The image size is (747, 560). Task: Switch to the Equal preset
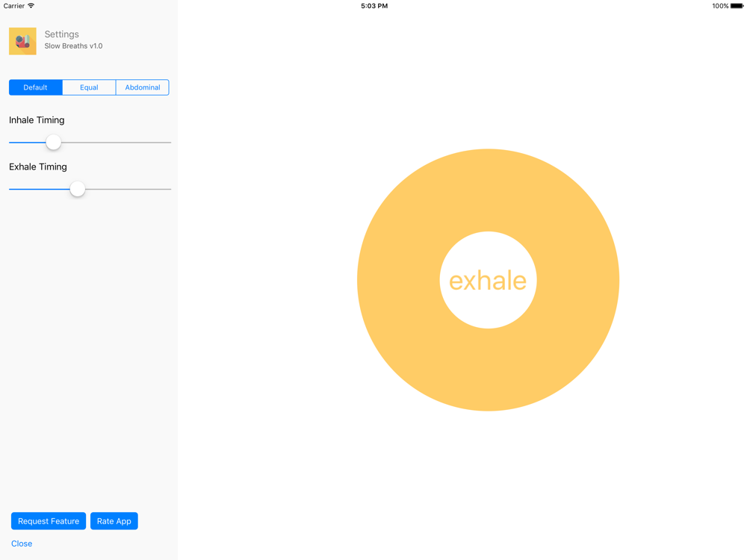point(89,87)
